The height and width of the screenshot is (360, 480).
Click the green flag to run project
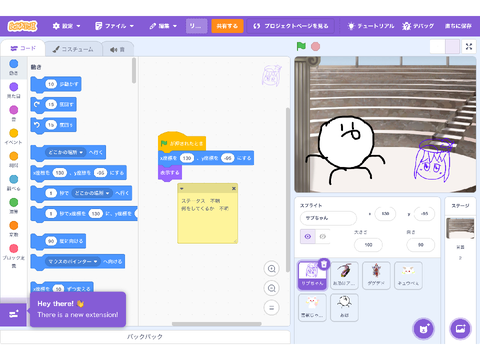[x=301, y=46]
